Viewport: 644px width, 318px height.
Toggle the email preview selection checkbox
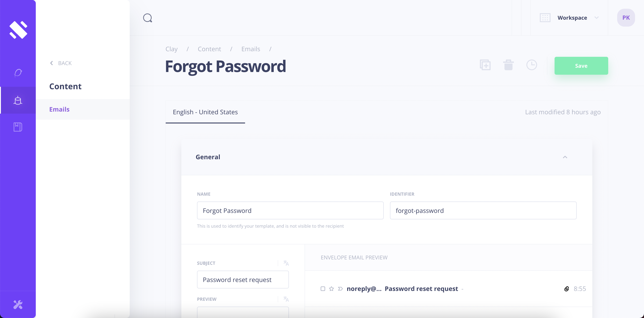[323, 288]
